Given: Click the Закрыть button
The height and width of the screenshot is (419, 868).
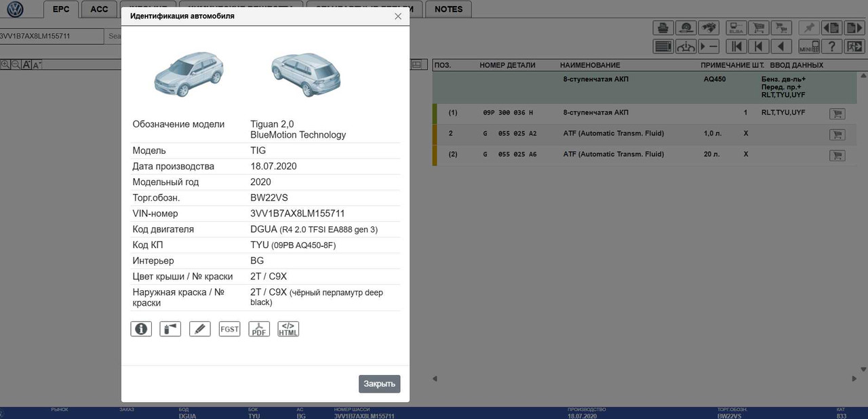Looking at the screenshot, I should tap(380, 384).
